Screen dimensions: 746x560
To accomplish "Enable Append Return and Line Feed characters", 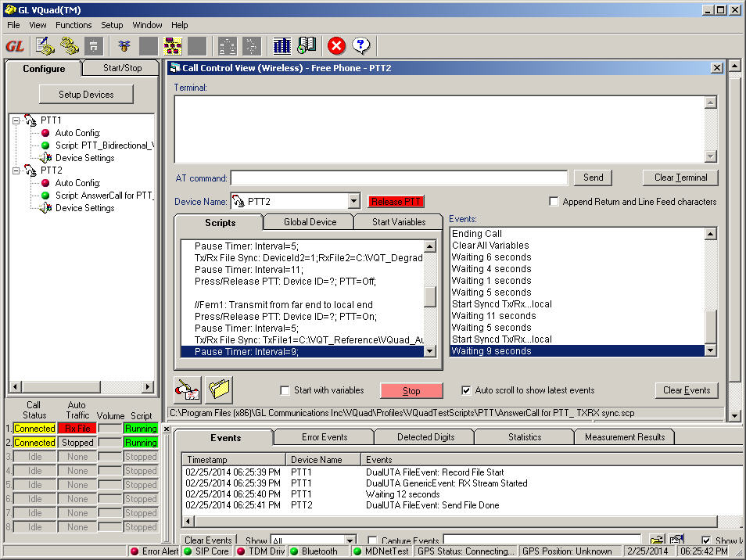I will click(554, 201).
